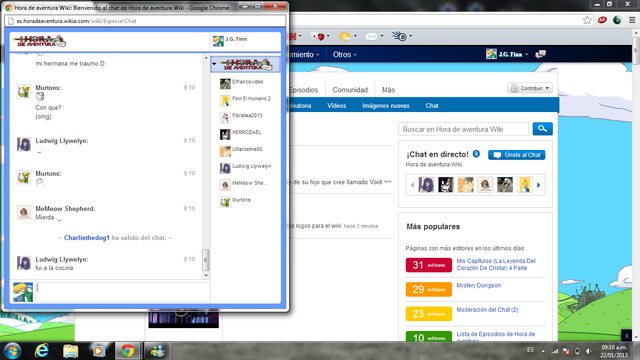The image size is (640, 360).
Task: Open Lista de Episodios de Hora de link
Action: click(496, 334)
